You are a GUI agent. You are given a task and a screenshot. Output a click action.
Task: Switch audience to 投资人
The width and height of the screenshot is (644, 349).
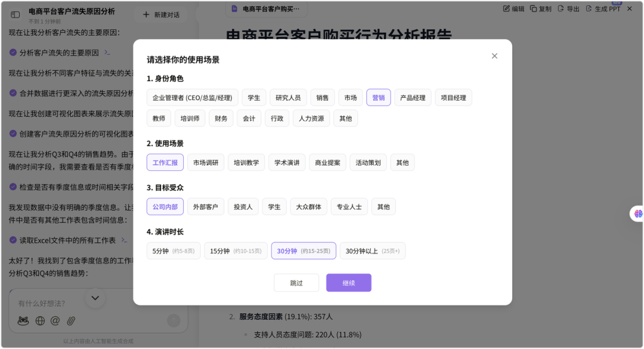point(243,207)
